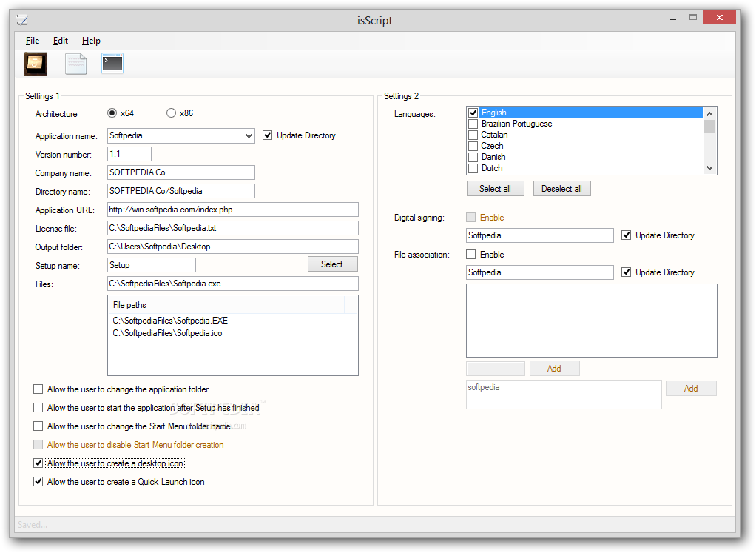Minimize the isScript window
The width and height of the screenshot is (756, 553).
pos(673,18)
